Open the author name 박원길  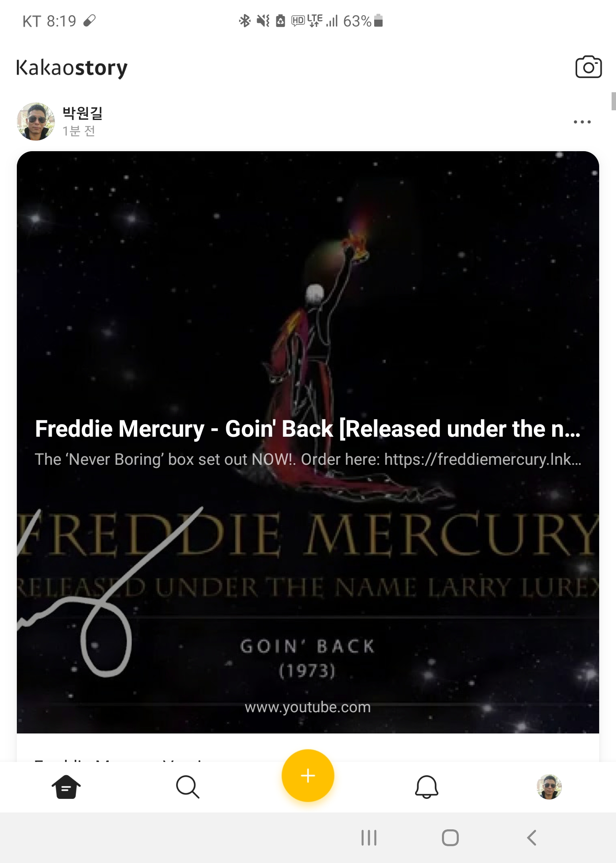(x=83, y=113)
